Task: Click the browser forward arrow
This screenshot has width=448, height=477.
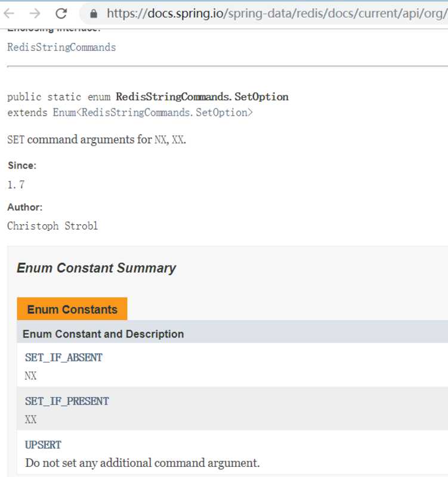Action: pos(35,13)
